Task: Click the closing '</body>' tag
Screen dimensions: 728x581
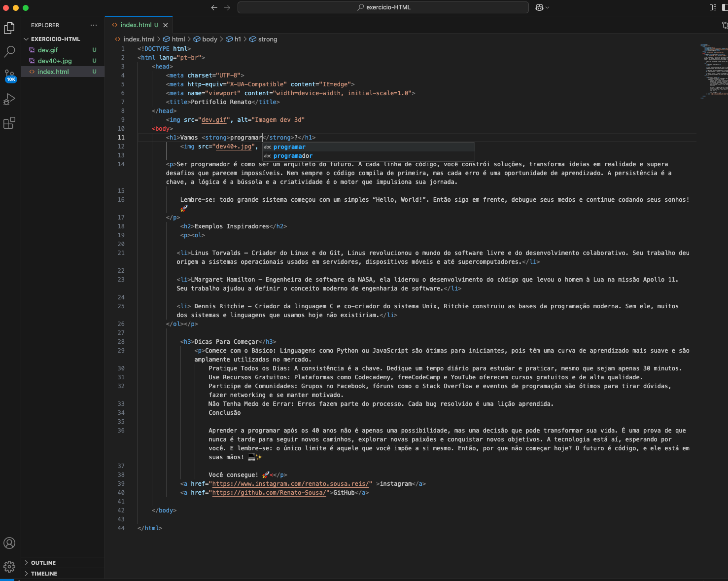Action: (x=164, y=510)
